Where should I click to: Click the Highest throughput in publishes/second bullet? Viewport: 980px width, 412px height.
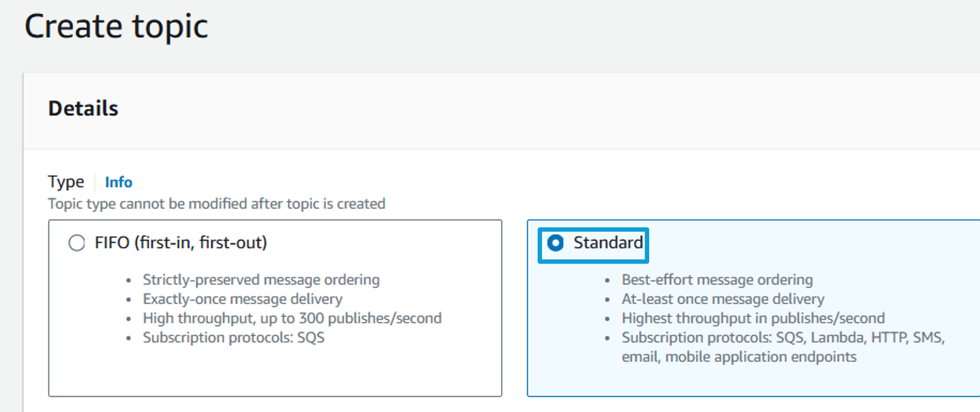coord(753,318)
